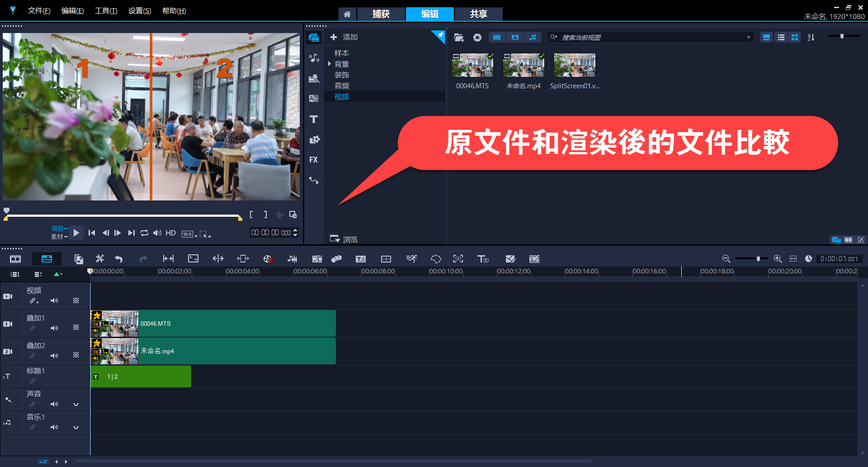This screenshot has height=467, width=868.
Task: Adjust the library thumbnail size slider
Action: [842, 36]
